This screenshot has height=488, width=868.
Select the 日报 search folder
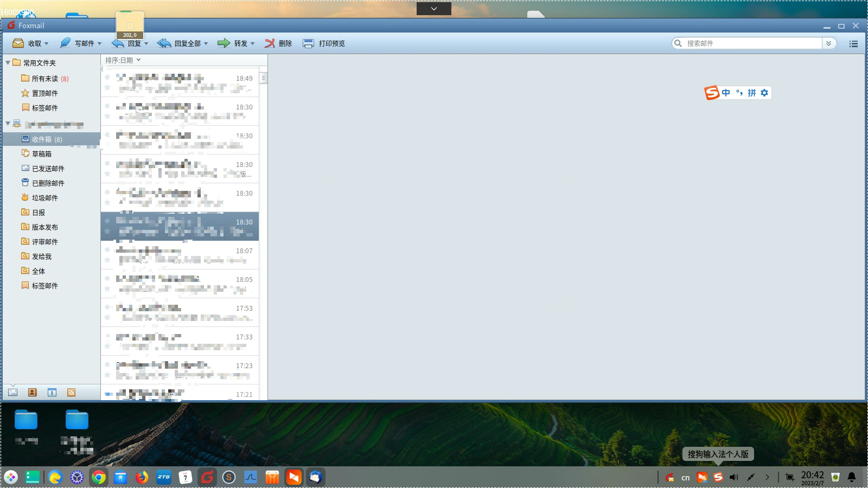pos(33,213)
